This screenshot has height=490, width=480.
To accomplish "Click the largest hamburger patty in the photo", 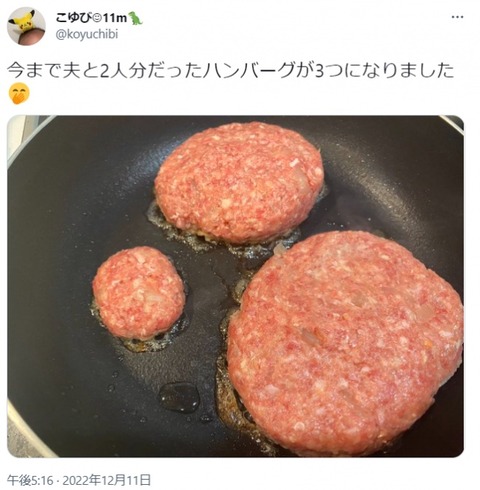I will point(345,343).
